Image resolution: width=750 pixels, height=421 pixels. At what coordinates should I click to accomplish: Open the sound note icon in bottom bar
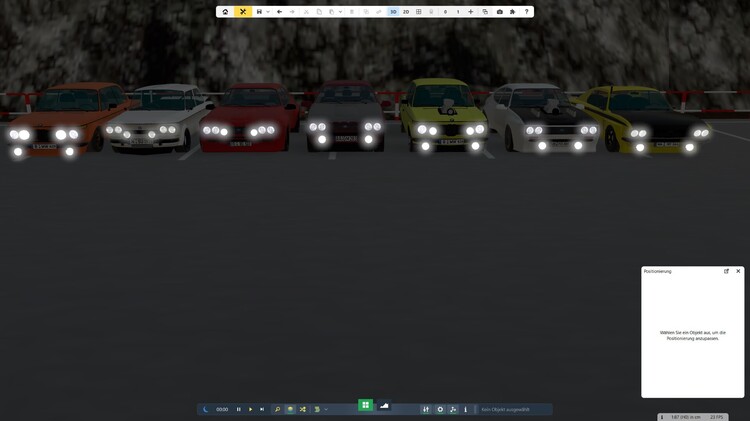click(x=453, y=410)
